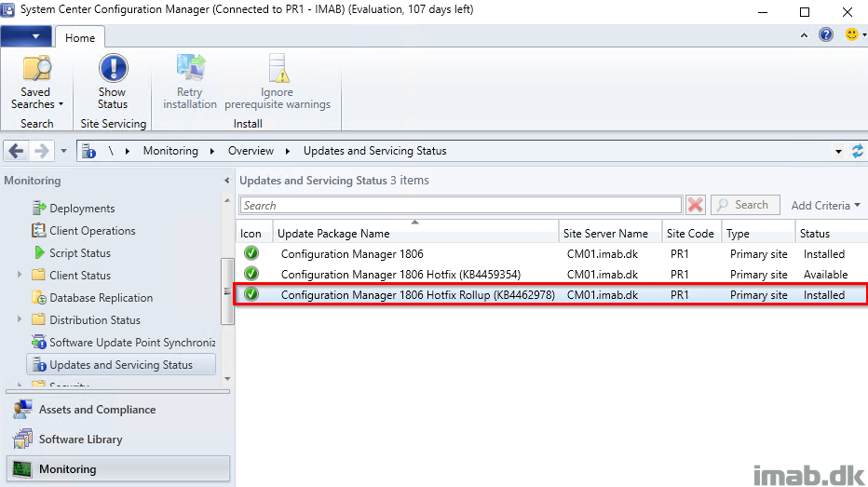Select the Configuration Manager 1806 row
This screenshot has width=868, height=487.
pyautogui.click(x=552, y=254)
